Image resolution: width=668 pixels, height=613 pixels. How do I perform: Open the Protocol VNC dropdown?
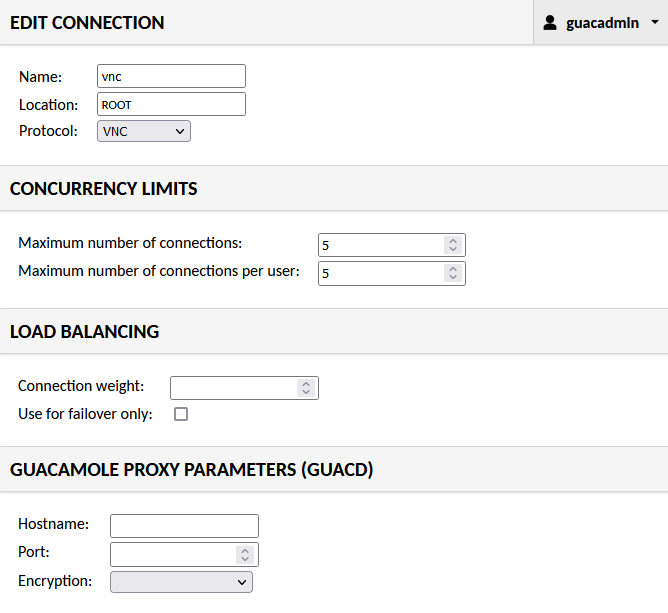[144, 131]
